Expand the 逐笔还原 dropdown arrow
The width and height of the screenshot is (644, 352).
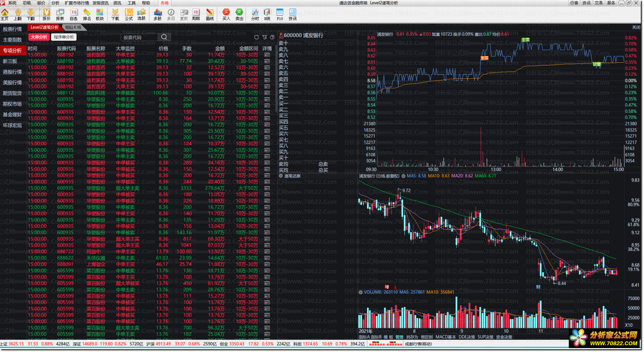pyautogui.click(x=281, y=176)
